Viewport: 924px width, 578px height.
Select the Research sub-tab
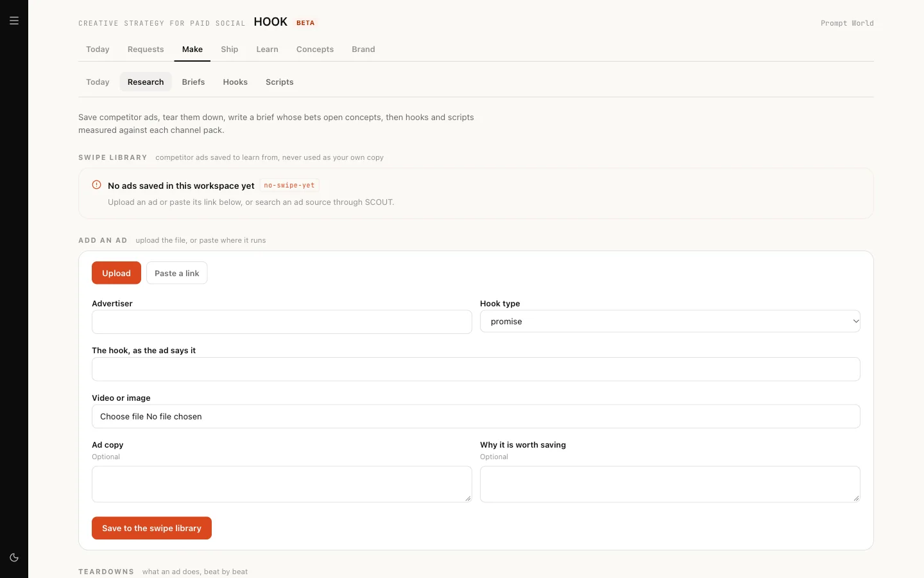pyautogui.click(x=146, y=82)
